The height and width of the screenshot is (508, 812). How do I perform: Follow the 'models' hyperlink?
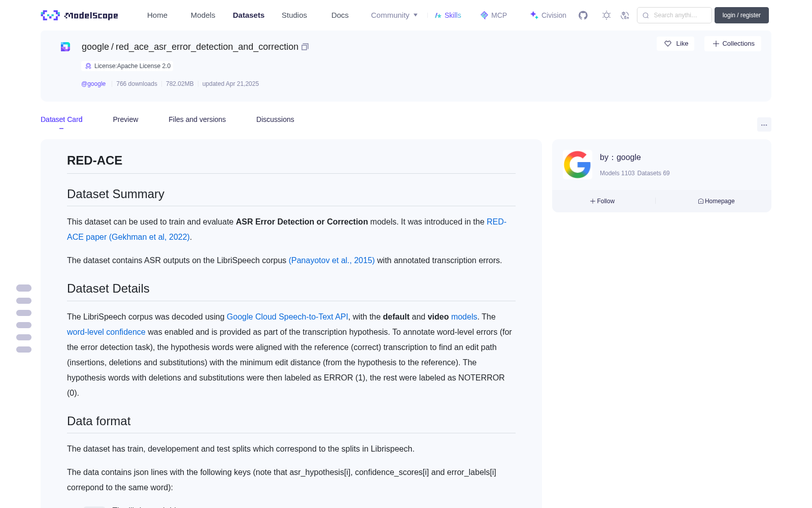point(464,316)
